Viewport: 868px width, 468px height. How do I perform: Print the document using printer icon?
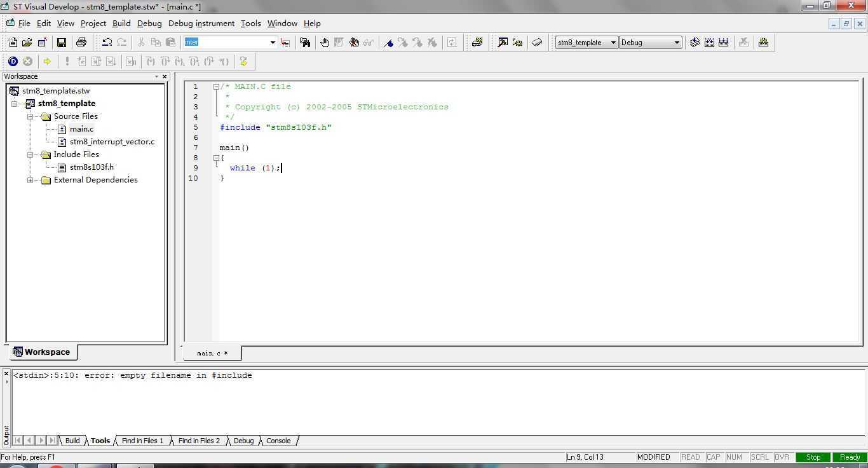click(81, 43)
